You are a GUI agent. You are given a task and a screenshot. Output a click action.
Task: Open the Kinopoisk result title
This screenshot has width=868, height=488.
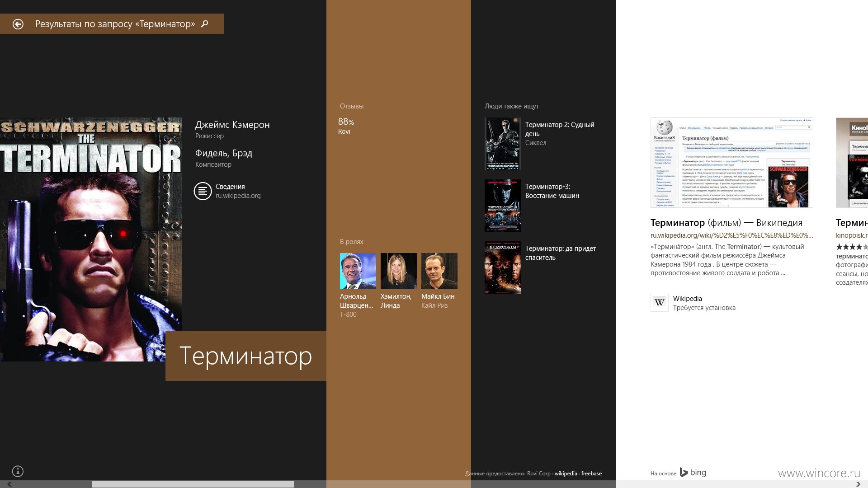852,223
